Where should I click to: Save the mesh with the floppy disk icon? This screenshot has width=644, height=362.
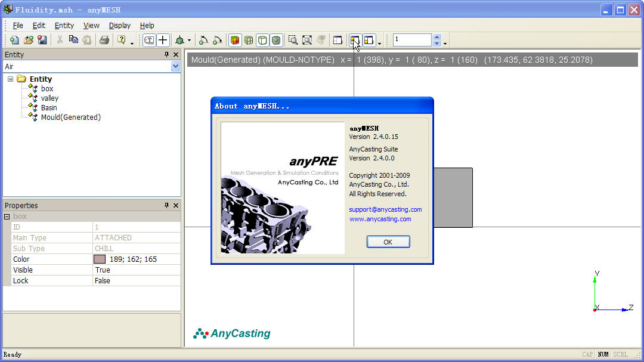point(42,40)
